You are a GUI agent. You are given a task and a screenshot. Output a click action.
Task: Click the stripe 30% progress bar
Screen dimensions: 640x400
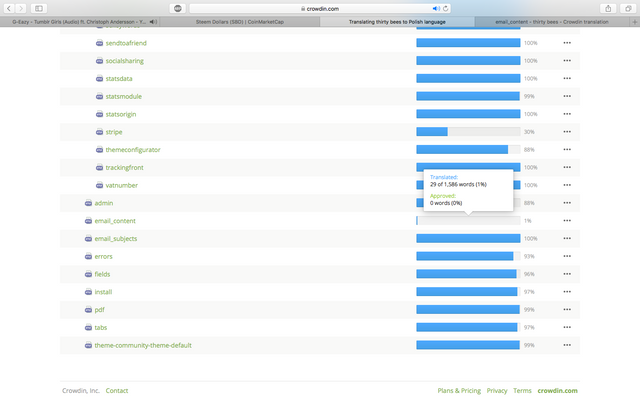[468, 132]
